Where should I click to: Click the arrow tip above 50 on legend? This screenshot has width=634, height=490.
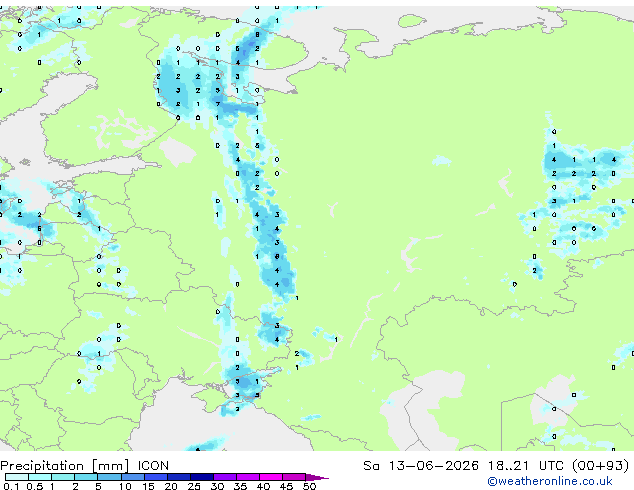tap(317, 477)
